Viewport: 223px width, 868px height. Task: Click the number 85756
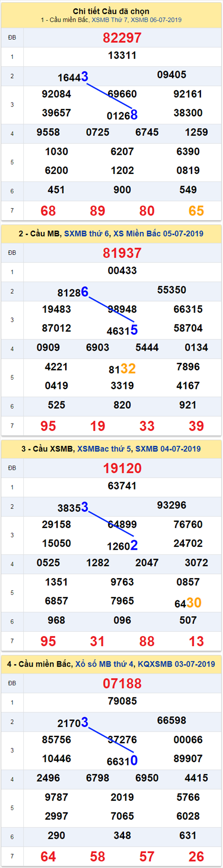click(57, 740)
